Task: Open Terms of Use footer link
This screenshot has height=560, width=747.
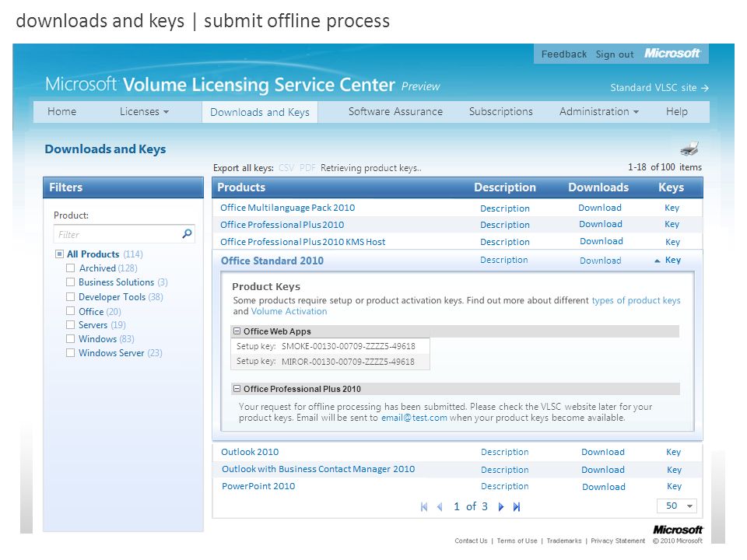Action: [517, 541]
